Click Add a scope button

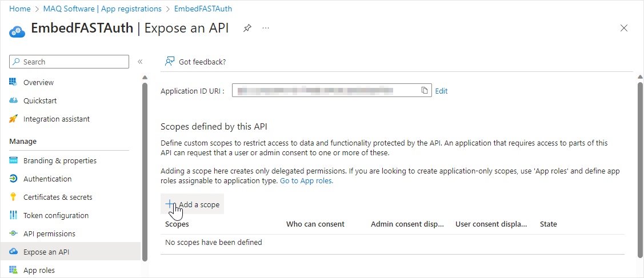(x=193, y=204)
